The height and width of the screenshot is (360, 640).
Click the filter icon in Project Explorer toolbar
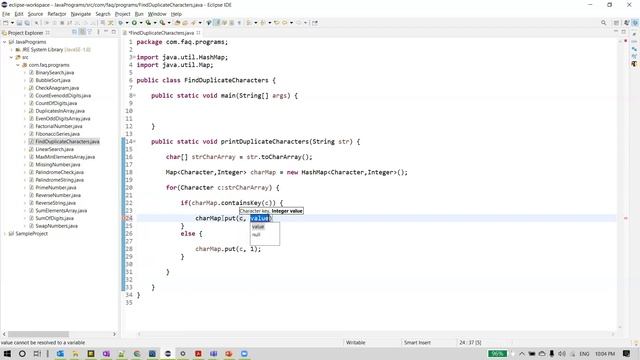pos(89,32)
